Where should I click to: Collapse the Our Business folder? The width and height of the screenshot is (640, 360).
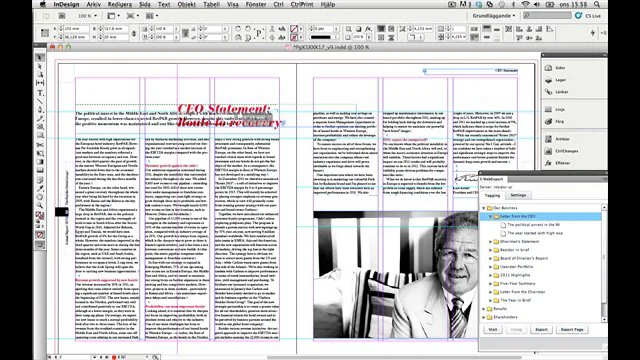click(484, 208)
